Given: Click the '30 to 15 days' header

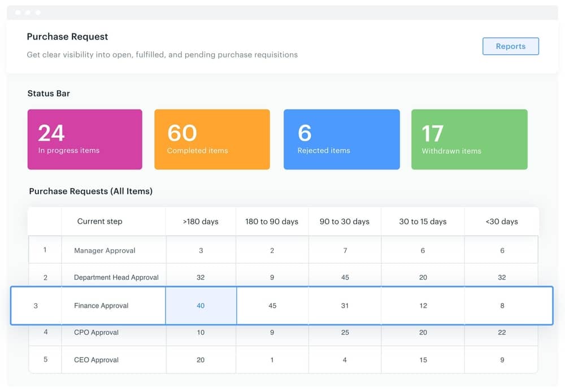Looking at the screenshot, I should 423,221.
